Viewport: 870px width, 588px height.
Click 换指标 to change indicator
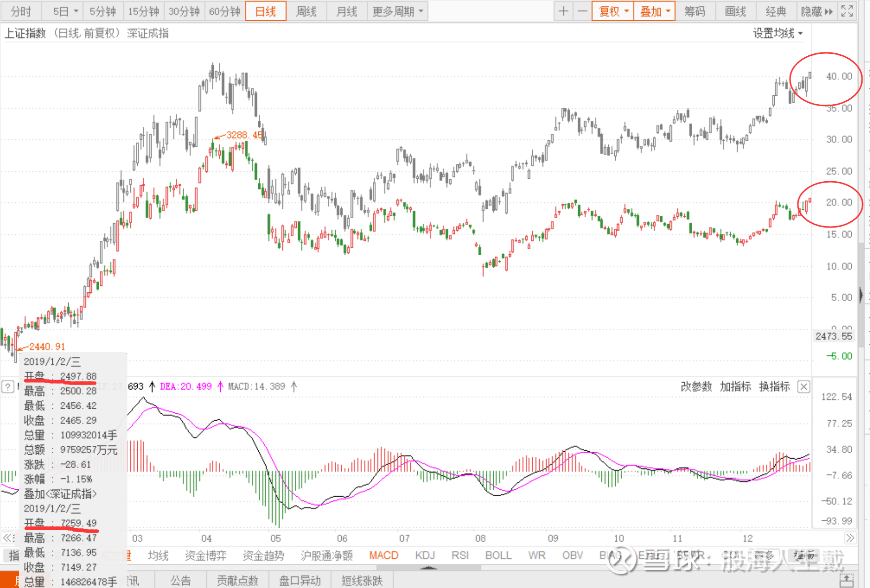point(774,387)
